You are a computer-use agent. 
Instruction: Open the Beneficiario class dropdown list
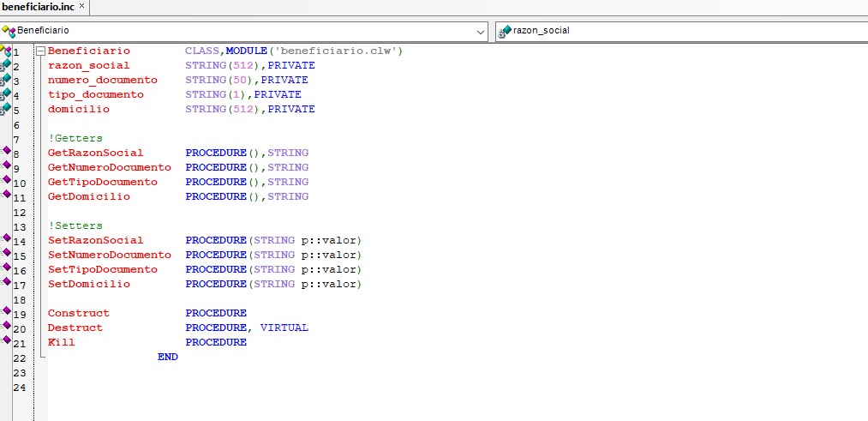481,31
